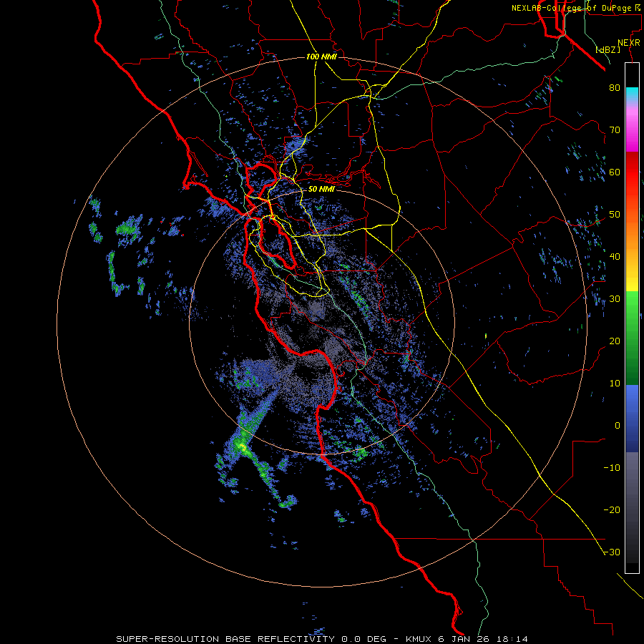
Task: Click the 'SUPER-RESOLUTION BASE REFLECTIVITY' caption text
Action: 225,639
